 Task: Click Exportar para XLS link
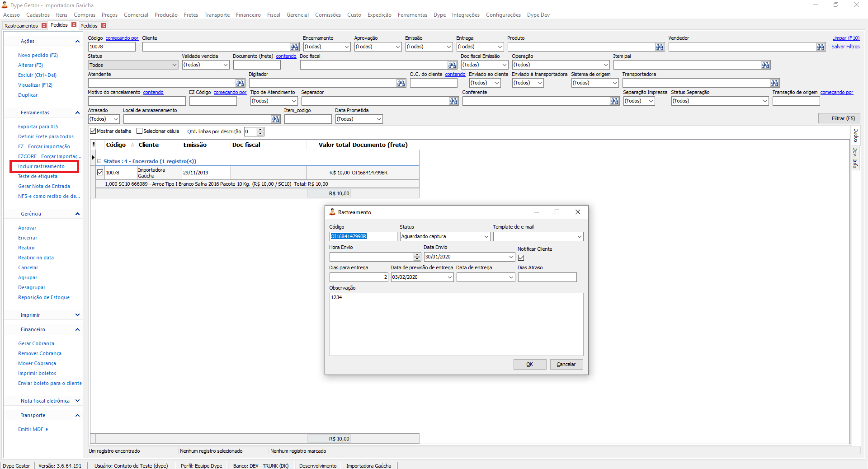coord(38,127)
